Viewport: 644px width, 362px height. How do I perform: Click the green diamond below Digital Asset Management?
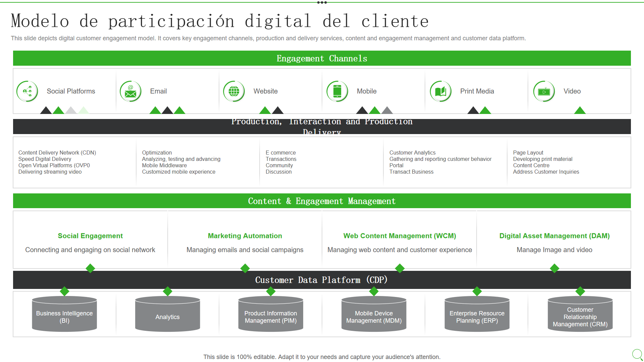click(554, 268)
